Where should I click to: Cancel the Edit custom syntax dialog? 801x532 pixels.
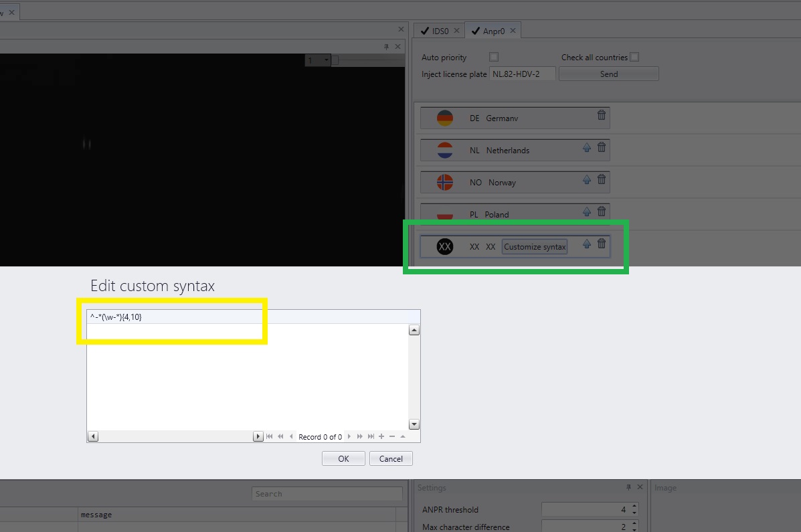[391, 458]
